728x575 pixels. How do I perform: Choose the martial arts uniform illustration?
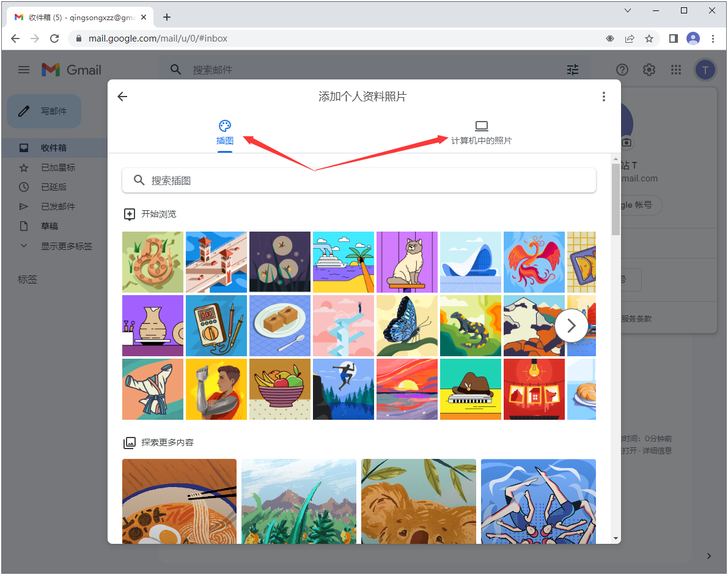pos(153,389)
